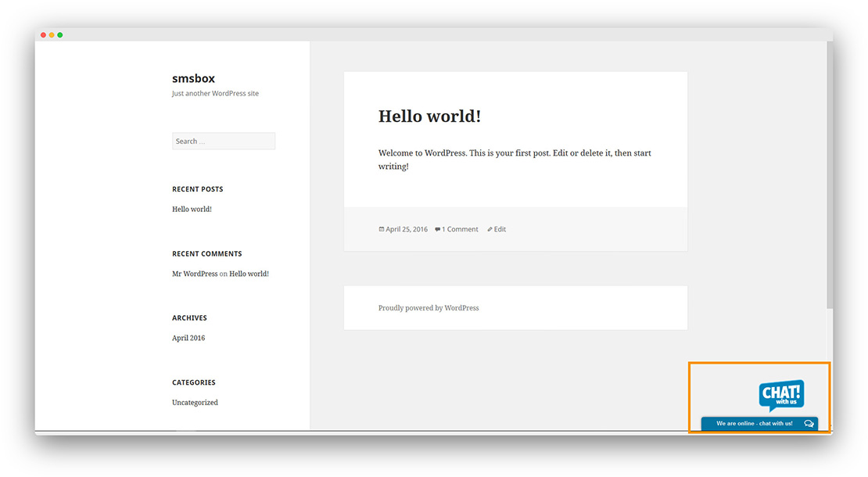Screen dimensions: 868x477
Task: Open the smsbox site title link
Action: [193, 78]
